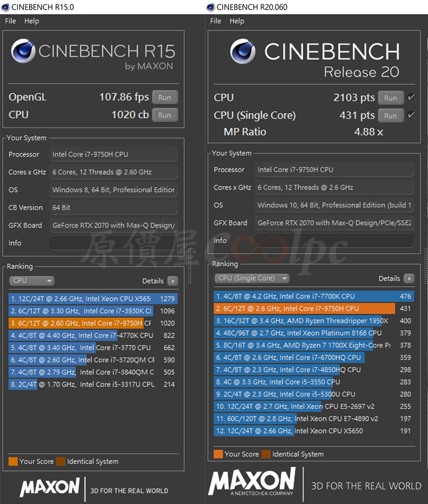
Task: Click the MP Ratio value '4.88 x'
Action: coord(369,132)
